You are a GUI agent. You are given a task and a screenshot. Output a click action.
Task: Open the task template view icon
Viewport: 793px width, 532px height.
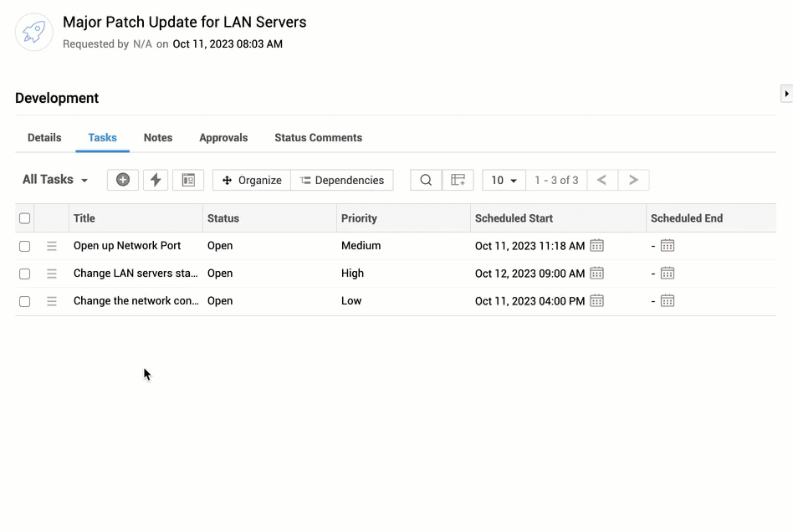pyautogui.click(x=188, y=180)
